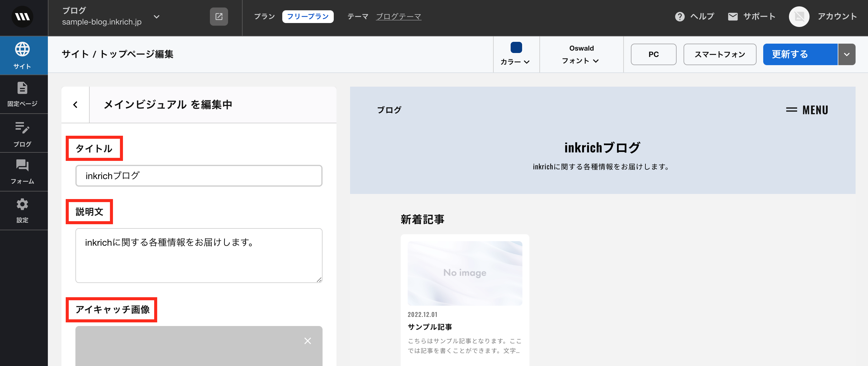868x366 pixels.
Task: Open the サンプル記事 article title
Action: pos(430,327)
